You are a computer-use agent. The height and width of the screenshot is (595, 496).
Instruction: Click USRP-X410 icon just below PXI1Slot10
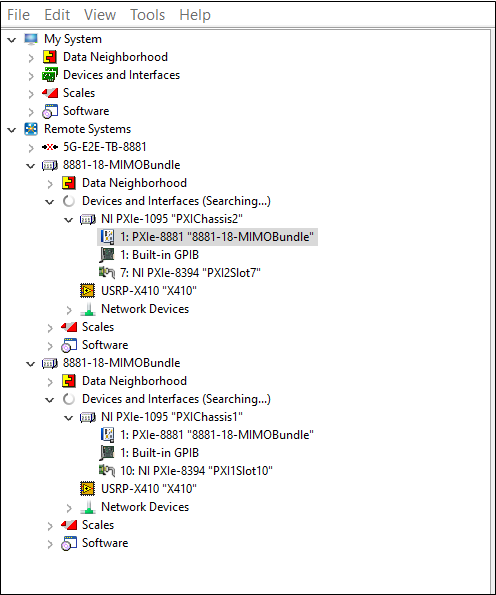pyautogui.click(x=88, y=489)
